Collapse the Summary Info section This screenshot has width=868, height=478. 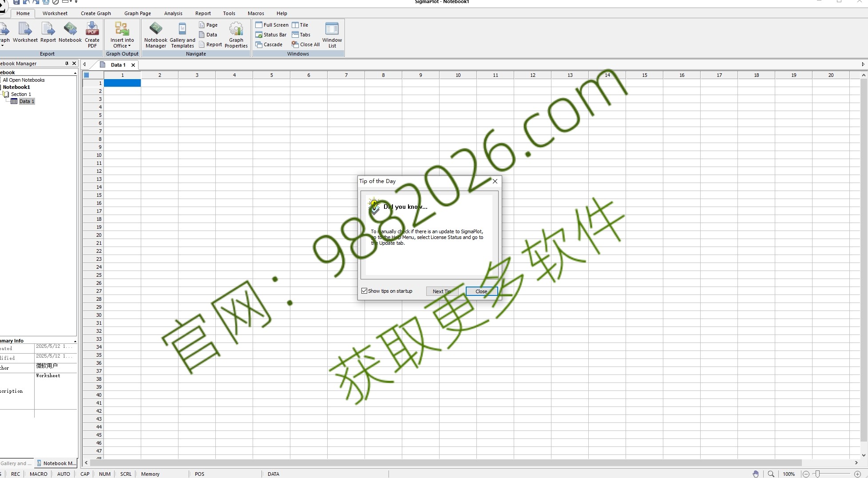75,341
